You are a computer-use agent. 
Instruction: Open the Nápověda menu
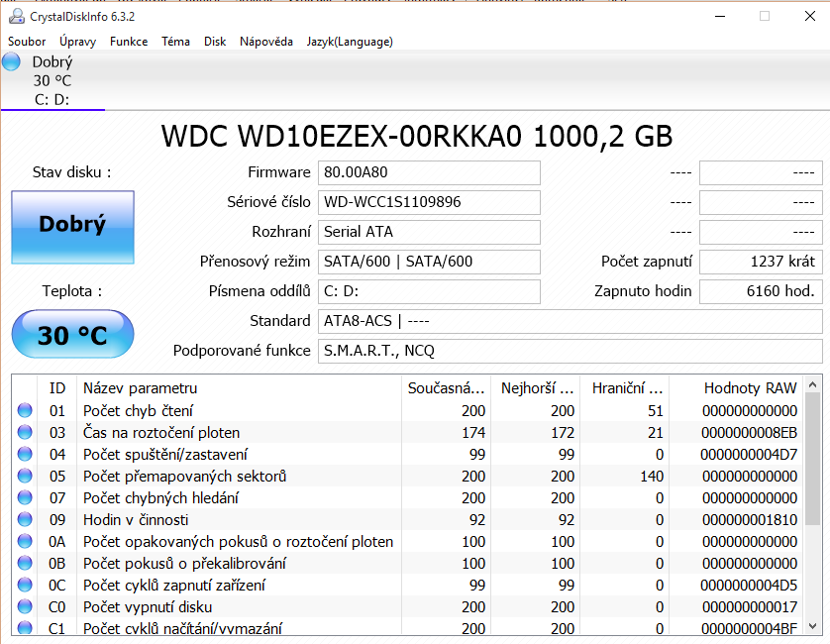[x=266, y=42]
